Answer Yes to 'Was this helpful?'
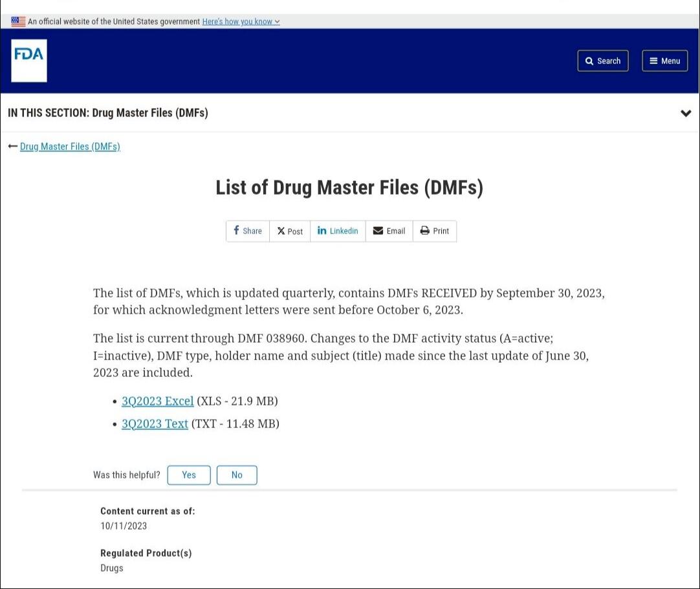700x589 pixels. click(189, 475)
